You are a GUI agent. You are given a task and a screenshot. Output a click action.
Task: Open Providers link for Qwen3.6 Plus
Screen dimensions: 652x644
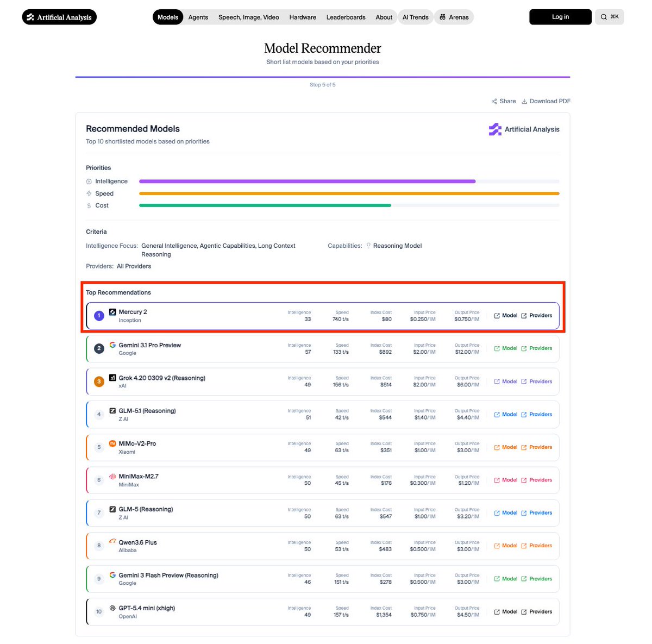[x=536, y=546]
